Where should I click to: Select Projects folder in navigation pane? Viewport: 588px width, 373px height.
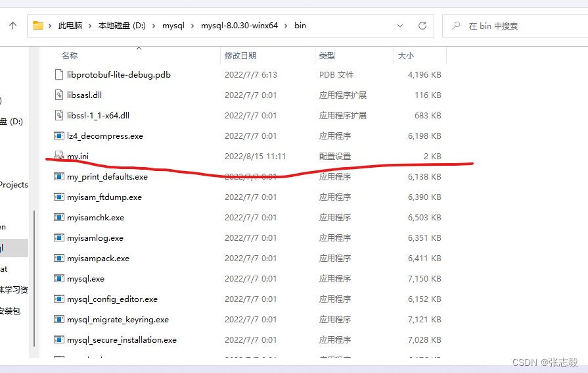[14, 185]
